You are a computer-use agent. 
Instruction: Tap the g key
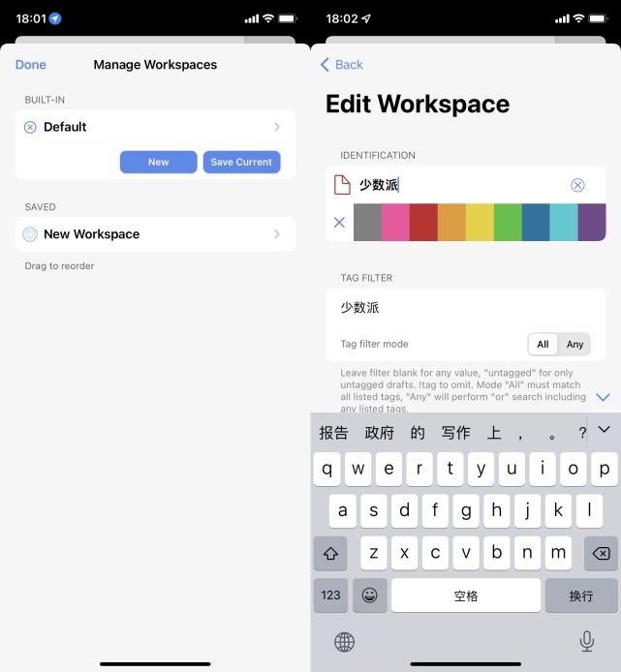point(466,511)
